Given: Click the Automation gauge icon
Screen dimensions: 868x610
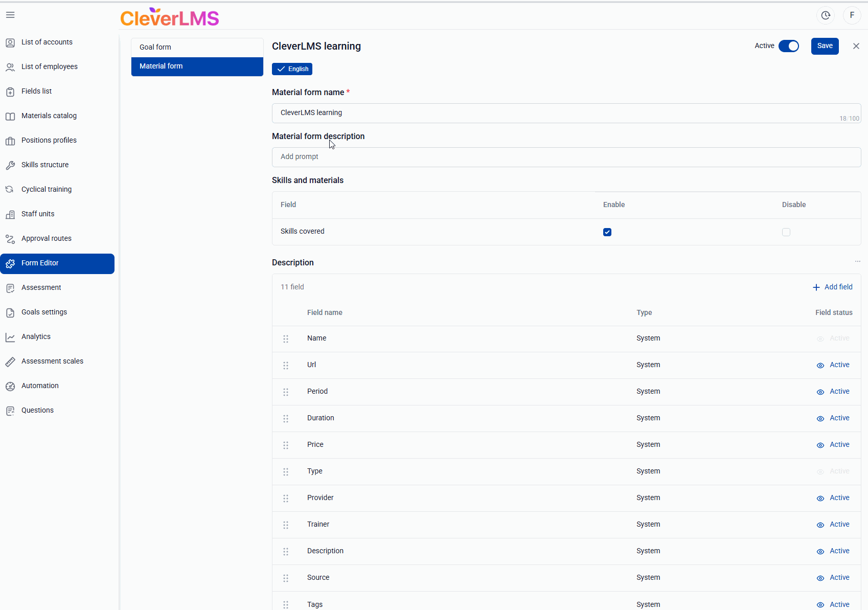Looking at the screenshot, I should point(10,386).
